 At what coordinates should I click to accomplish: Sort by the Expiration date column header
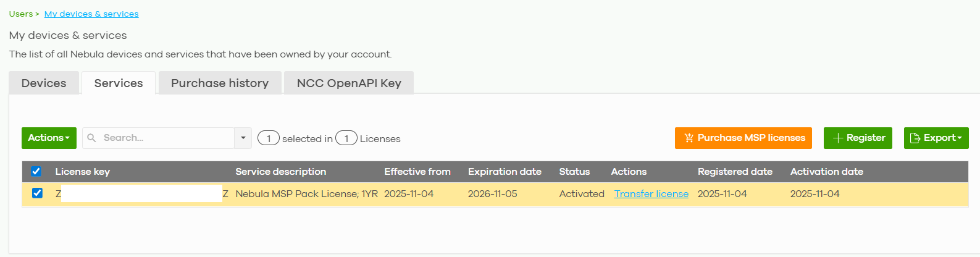tap(505, 172)
